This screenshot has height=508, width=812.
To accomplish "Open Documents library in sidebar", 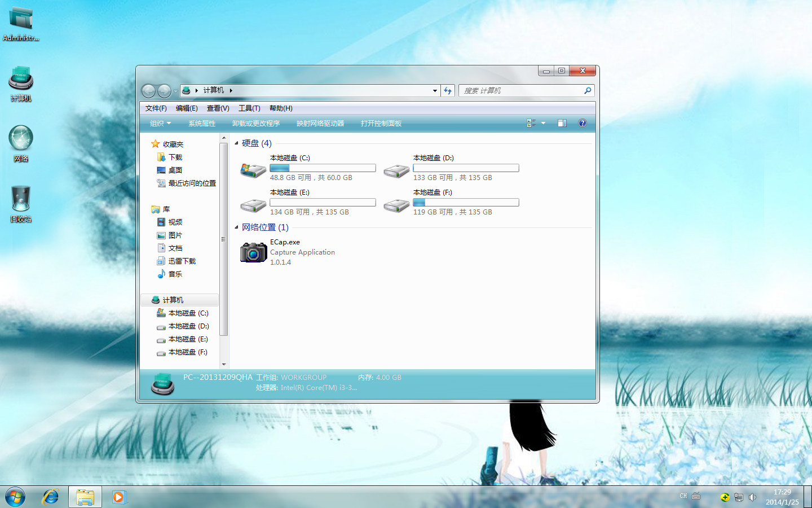I will [170, 248].
